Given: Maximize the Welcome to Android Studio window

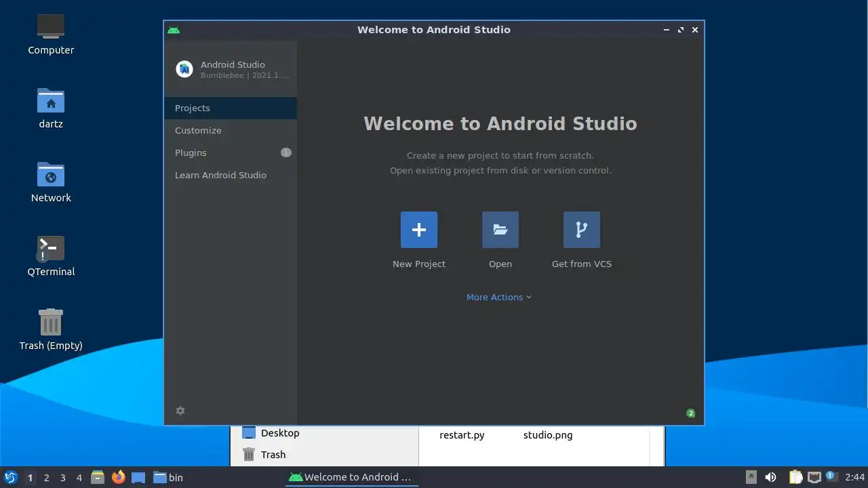Looking at the screenshot, I should coord(681,30).
